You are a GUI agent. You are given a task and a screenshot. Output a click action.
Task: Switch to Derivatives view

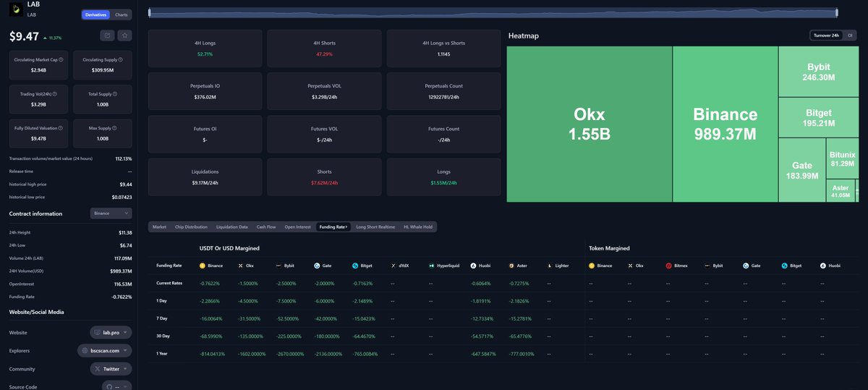point(96,14)
